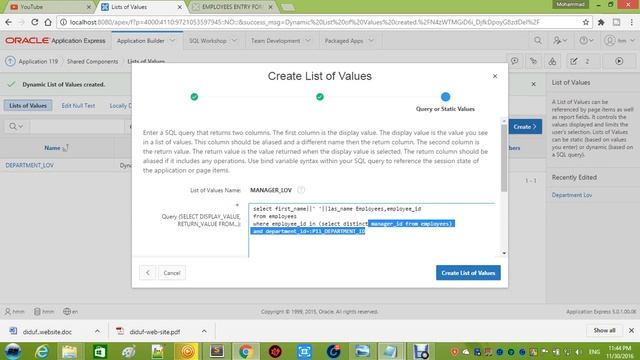Expand SQL Workshop dropdown arrow
640x360 pixels.
234,41
